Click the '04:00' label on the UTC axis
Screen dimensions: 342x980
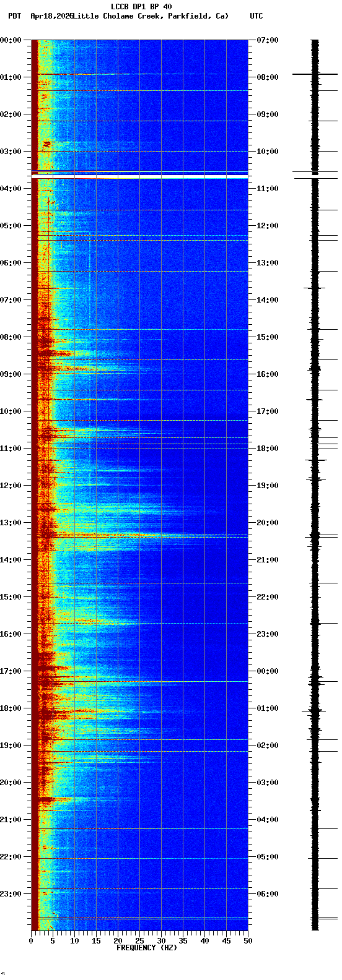pos(268,820)
